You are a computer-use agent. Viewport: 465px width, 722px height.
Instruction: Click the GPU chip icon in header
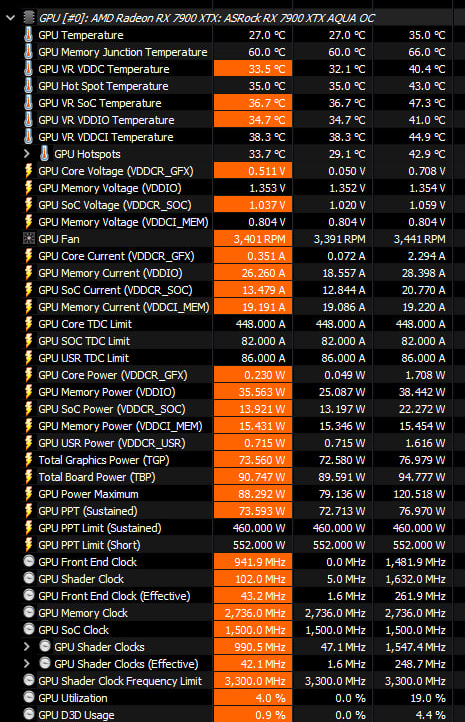tap(29, 18)
